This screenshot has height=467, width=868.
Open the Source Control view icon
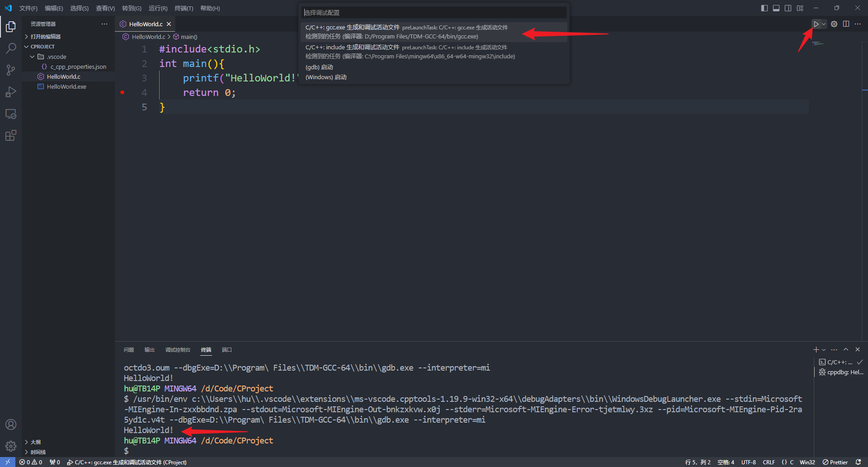pos(11,70)
